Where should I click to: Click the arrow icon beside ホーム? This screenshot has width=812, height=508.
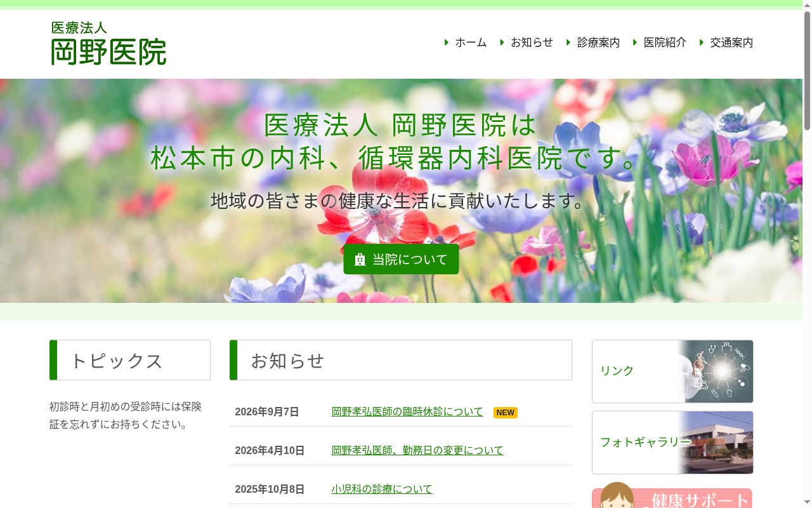tap(447, 43)
